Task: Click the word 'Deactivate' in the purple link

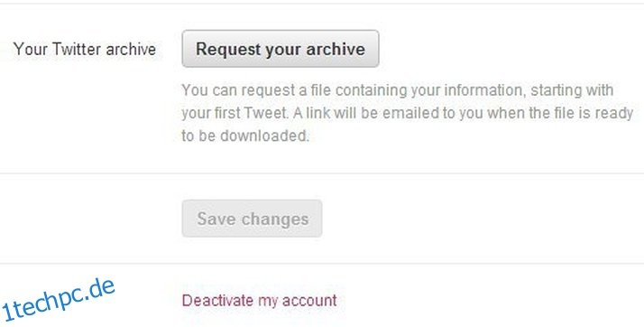Action: (217, 301)
